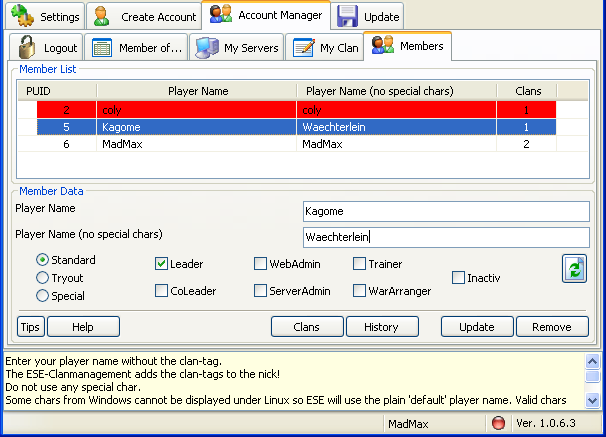
Task: Click MadMax in the status bar
Action: tap(408, 424)
